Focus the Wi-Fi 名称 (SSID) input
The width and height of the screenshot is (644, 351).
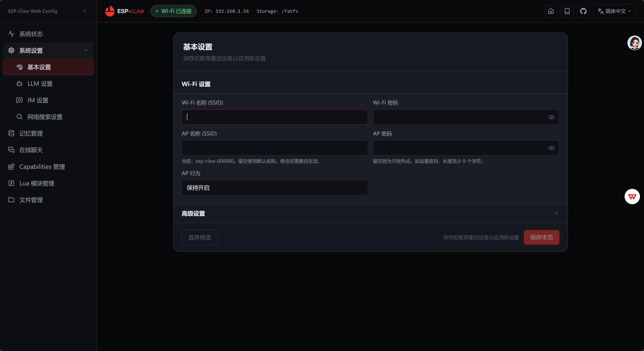pyautogui.click(x=274, y=117)
